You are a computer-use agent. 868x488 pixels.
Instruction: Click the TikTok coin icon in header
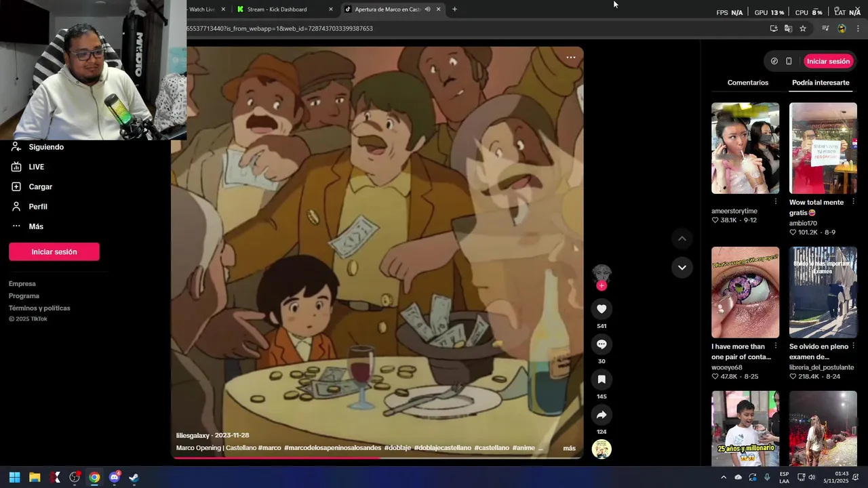[x=774, y=61]
